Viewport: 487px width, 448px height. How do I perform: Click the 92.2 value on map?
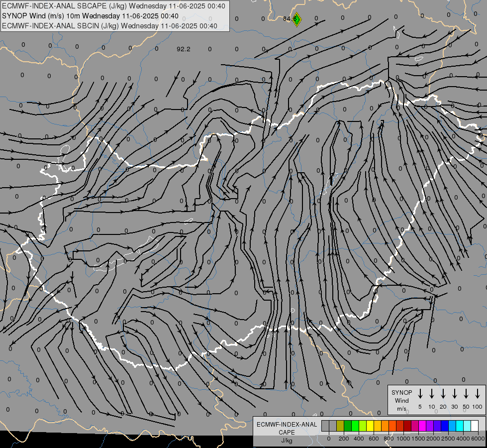[x=183, y=49]
